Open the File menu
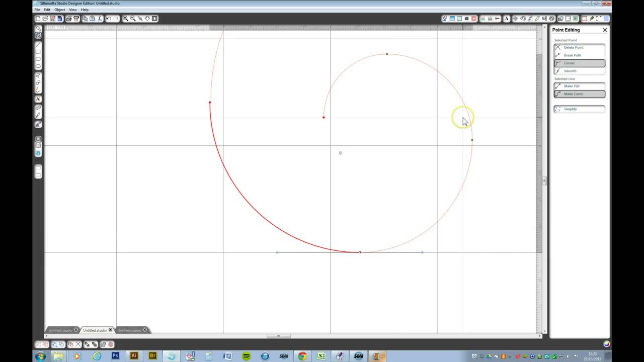 tap(37, 10)
